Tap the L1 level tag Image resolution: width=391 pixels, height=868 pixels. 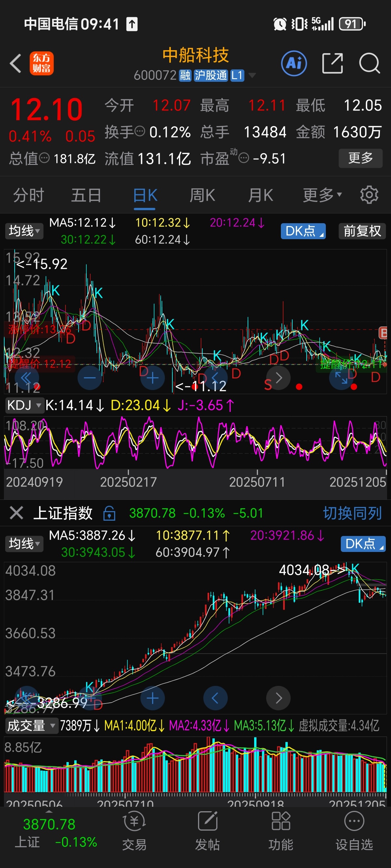coord(237,76)
